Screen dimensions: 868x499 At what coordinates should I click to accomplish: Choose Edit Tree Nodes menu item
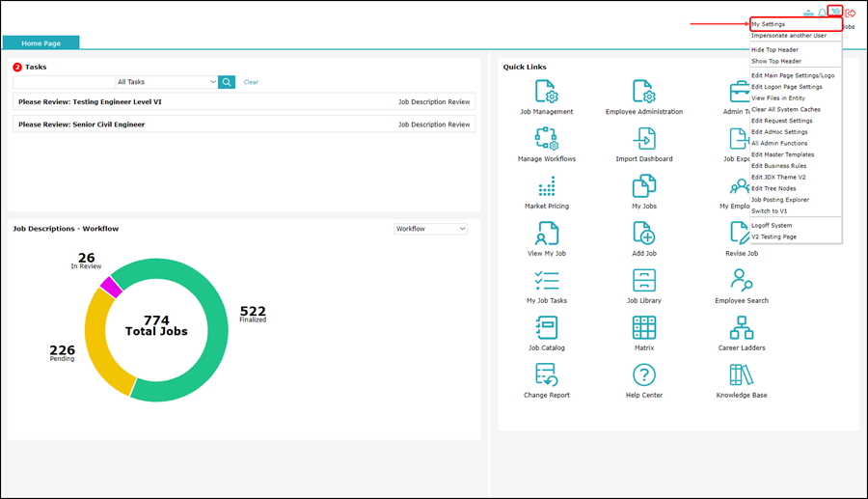click(773, 188)
